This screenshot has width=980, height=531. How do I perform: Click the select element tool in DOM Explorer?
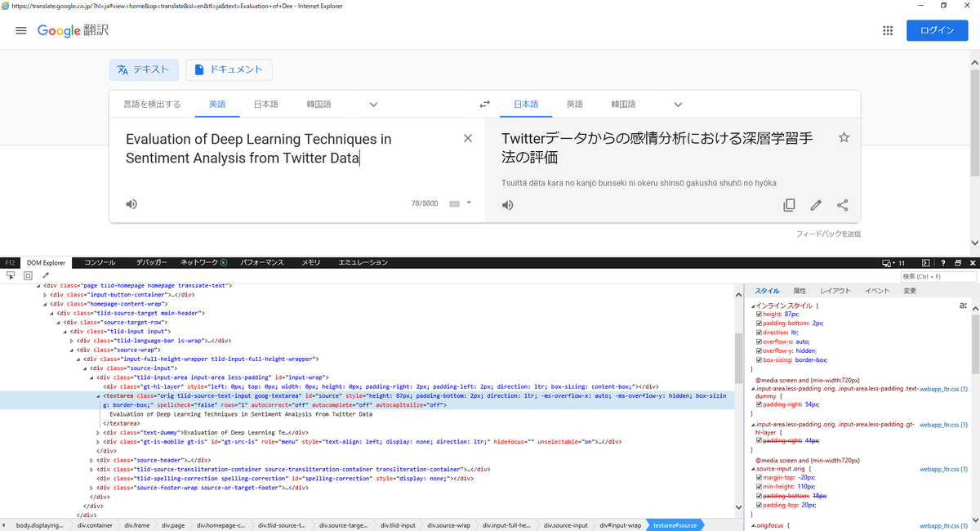tap(10, 275)
